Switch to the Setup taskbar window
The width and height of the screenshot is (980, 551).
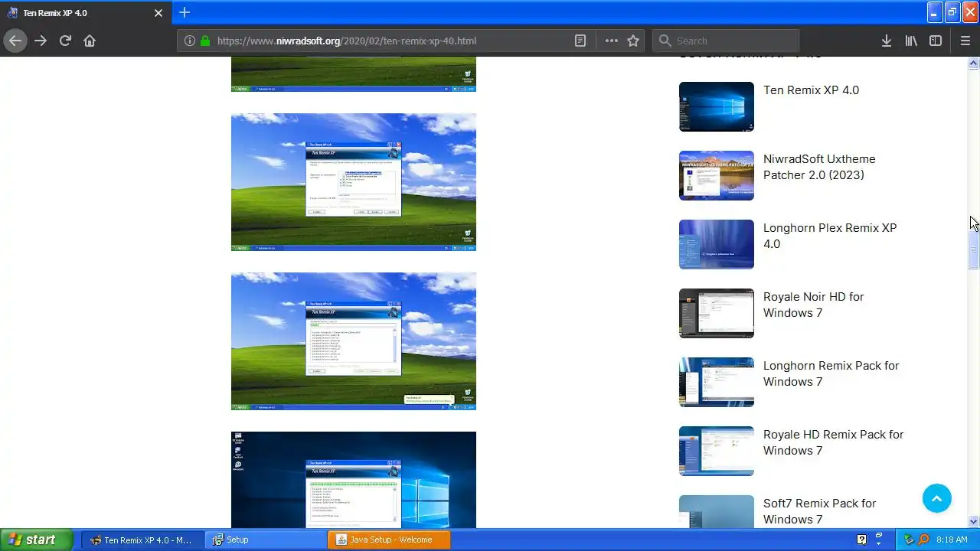[266, 540]
